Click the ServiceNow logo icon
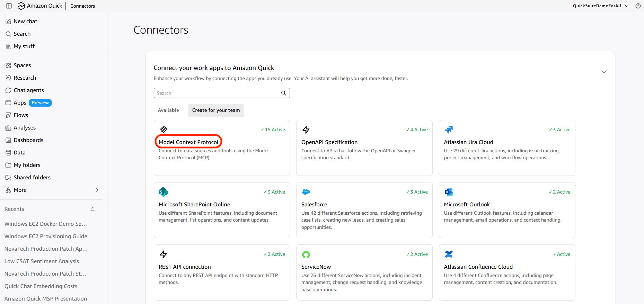 click(306, 254)
